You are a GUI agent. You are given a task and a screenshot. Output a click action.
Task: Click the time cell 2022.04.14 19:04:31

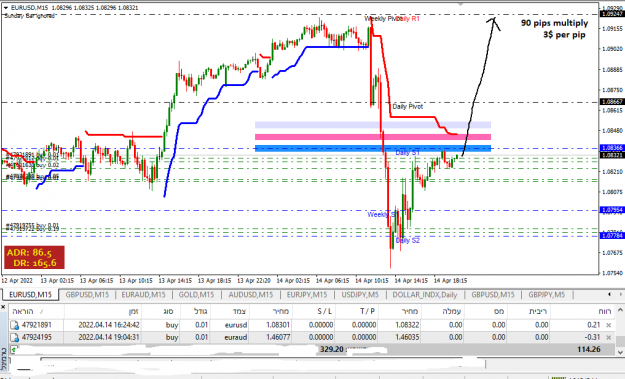click(109, 338)
